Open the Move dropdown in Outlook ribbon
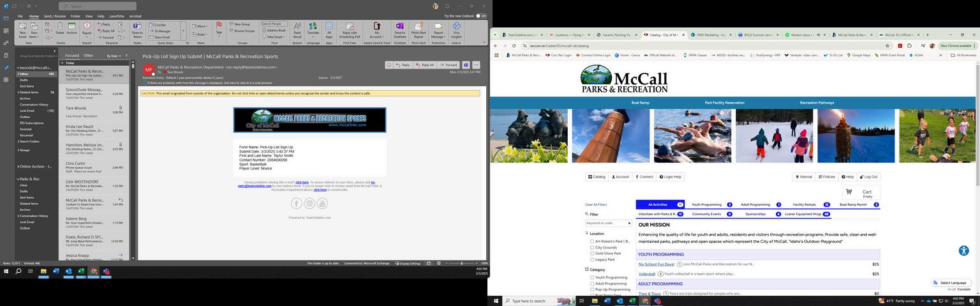Image resolution: width=980 pixels, height=306 pixels. [199, 26]
